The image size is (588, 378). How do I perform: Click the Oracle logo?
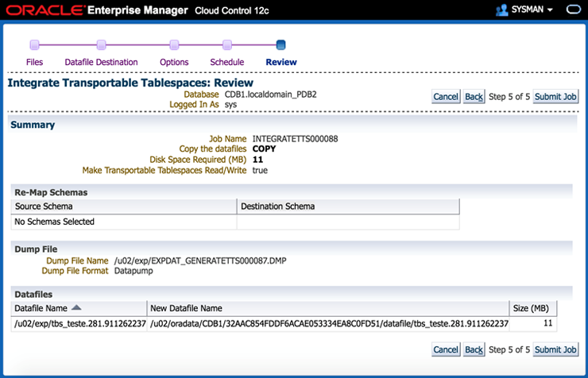pyautogui.click(x=44, y=10)
